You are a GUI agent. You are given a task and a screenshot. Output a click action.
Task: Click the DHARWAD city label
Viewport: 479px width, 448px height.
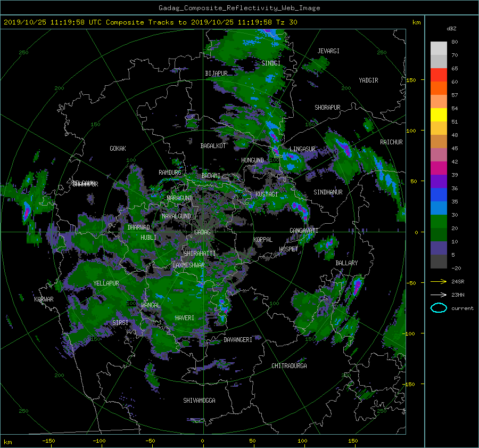[138, 227]
